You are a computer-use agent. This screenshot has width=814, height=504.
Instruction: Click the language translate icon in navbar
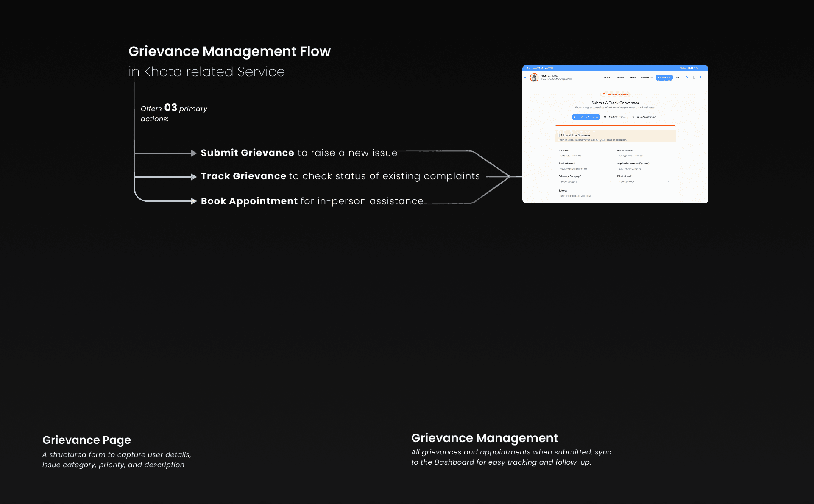[694, 78]
